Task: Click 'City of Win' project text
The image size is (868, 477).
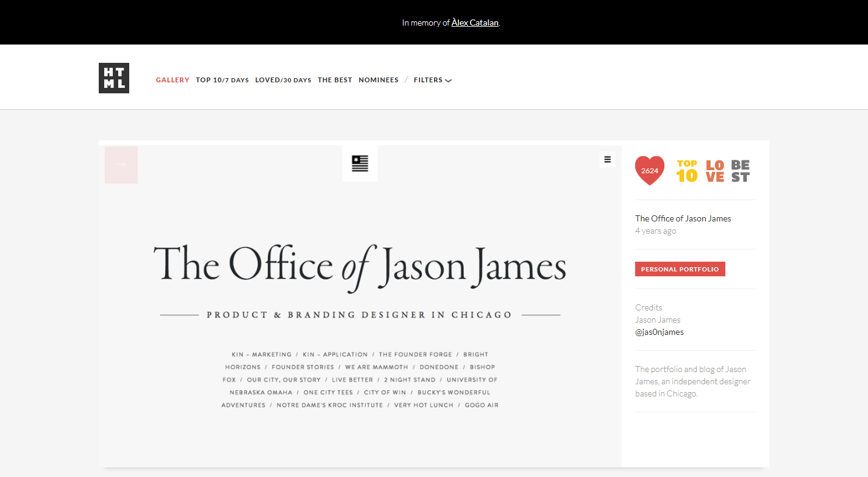Action: (385, 393)
